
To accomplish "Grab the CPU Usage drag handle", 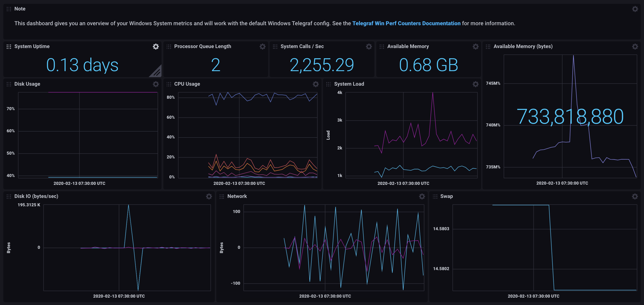I will tap(169, 84).
